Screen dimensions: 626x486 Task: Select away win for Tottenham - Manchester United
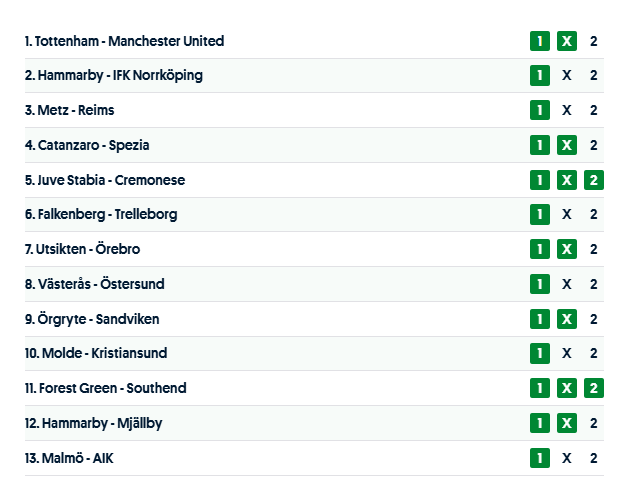(x=593, y=41)
